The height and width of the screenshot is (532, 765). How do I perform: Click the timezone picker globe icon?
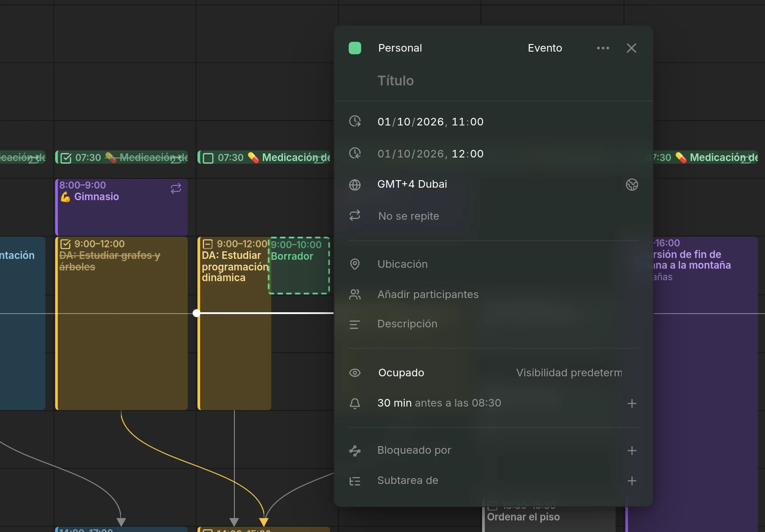point(632,185)
